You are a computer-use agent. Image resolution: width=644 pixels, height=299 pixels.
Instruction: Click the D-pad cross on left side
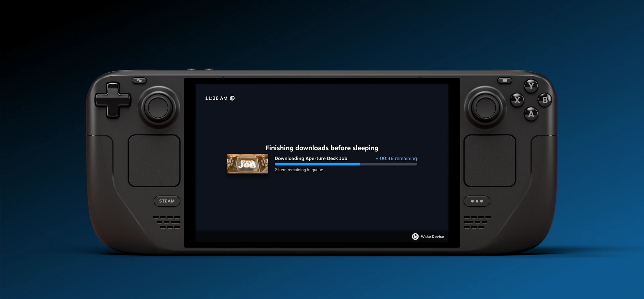pos(113,100)
